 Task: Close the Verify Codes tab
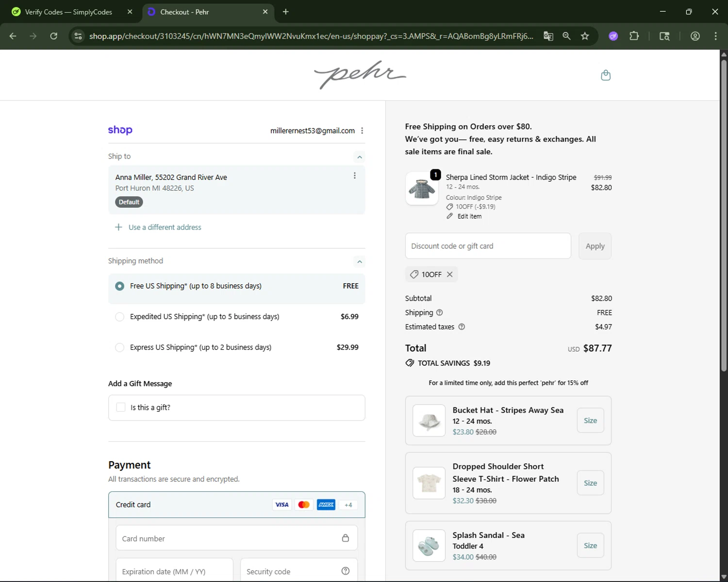pos(130,12)
